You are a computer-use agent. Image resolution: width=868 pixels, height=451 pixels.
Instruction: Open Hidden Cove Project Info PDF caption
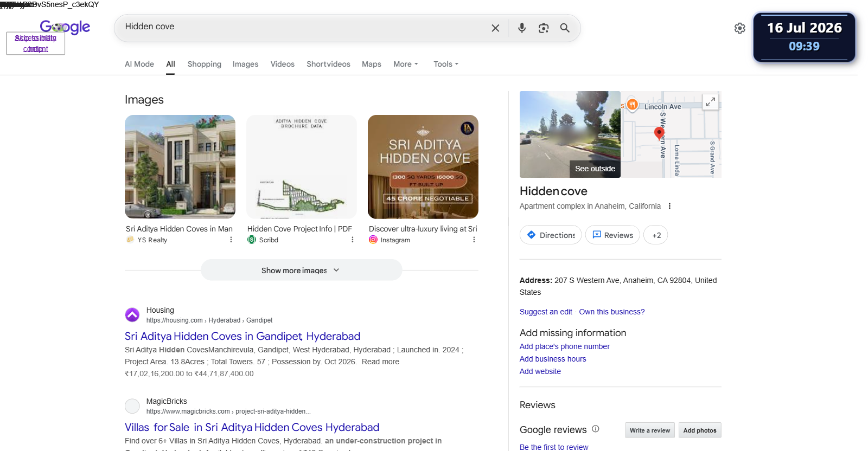coord(300,229)
